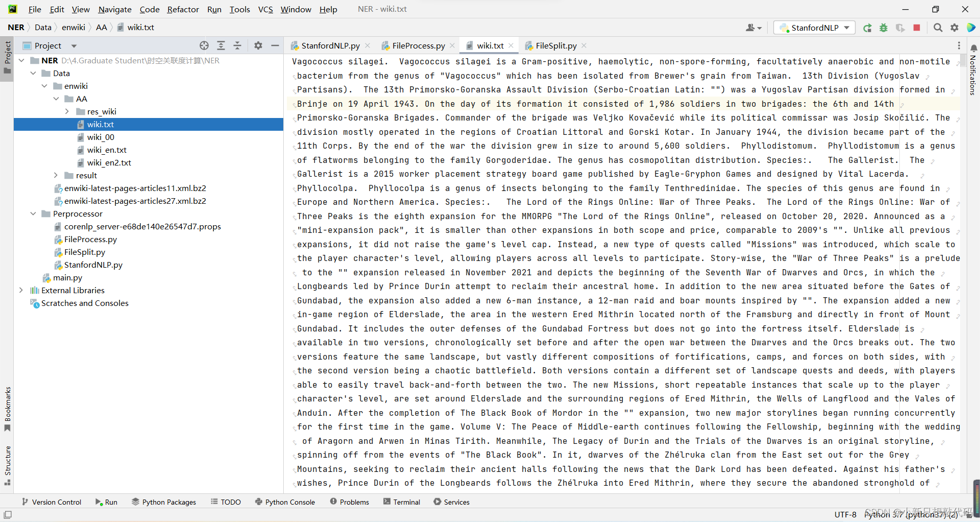980x522 pixels.
Task: Switch to FileSplit.py editor tab
Action: coord(556,45)
